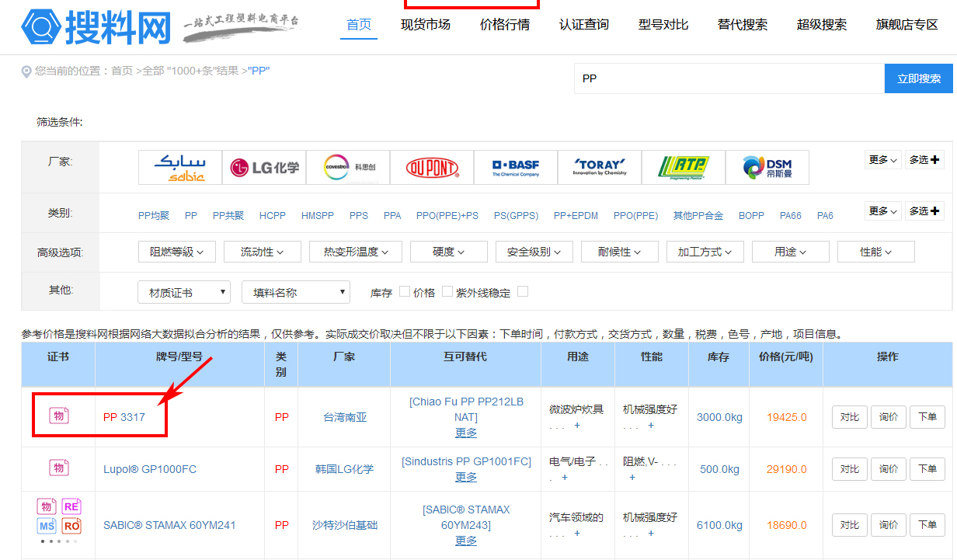Tick the 库存 stock checkbox
The height and width of the screenshot is (560, 957).
pos(404,291)
